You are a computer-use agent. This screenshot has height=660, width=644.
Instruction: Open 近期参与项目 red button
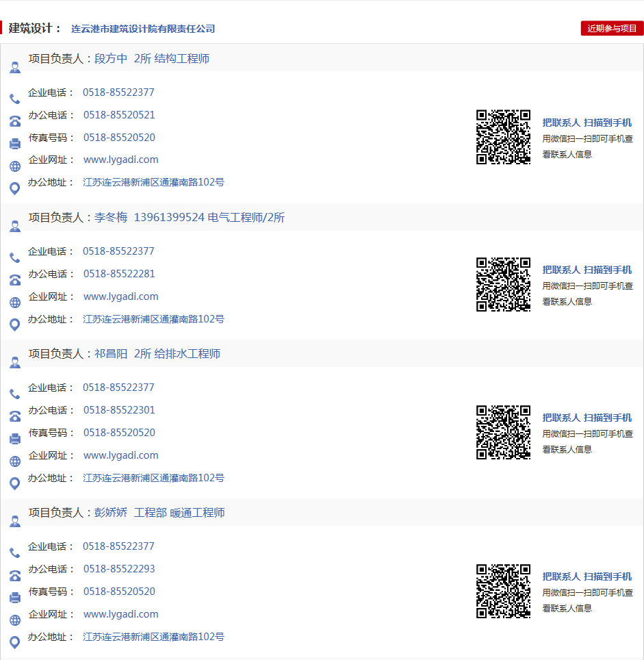tap(612, 28)
